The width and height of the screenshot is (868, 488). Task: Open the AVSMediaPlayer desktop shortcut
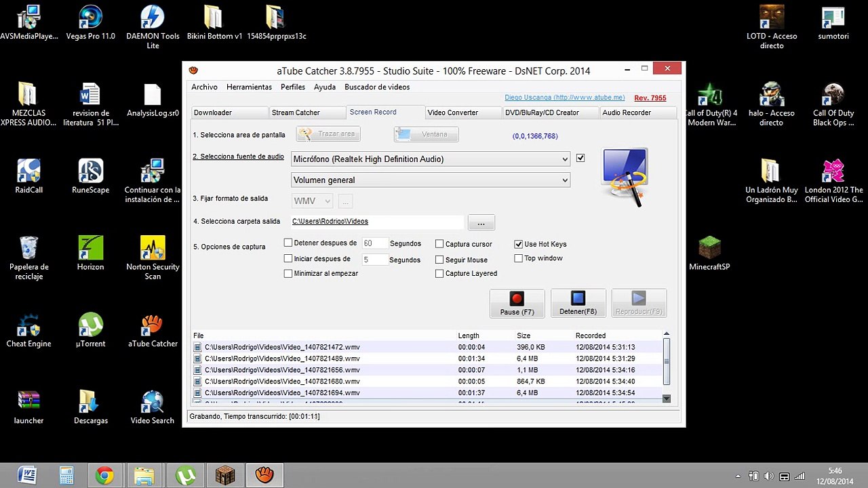click(x=29, y=24)
